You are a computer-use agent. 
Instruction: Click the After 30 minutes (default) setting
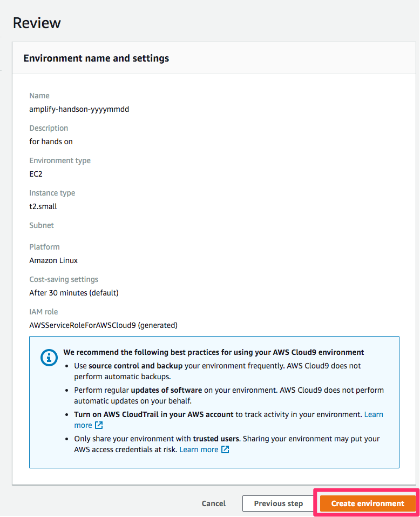(x=74, y=293)
